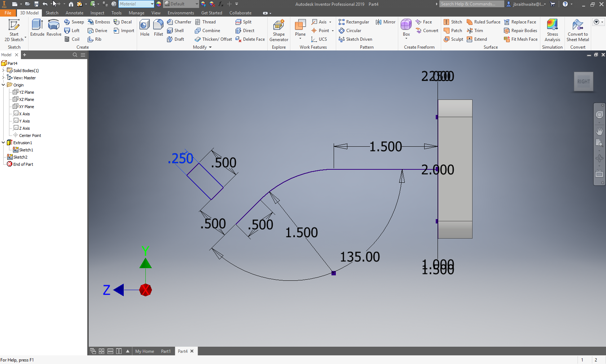Screen dimensions: 606x364
Task: Activate the Loft tool
Action: (72, 31)
